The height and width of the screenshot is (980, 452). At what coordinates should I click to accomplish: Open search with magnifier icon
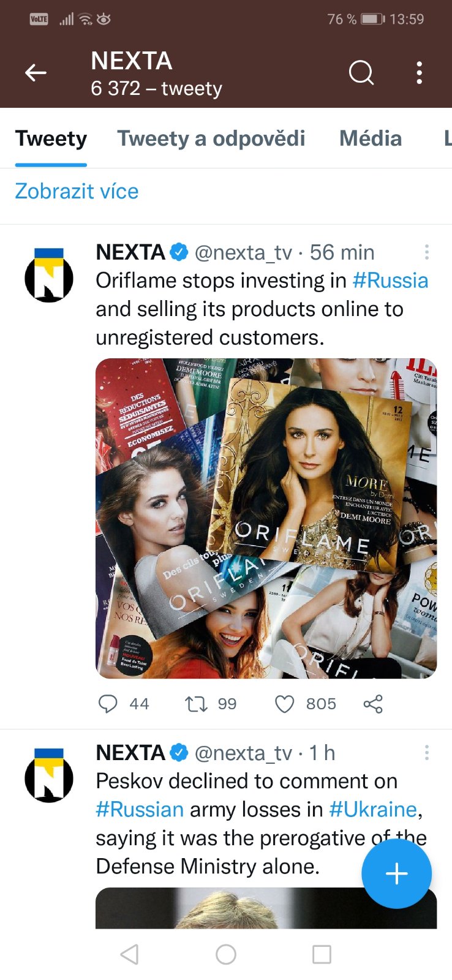click(x=361, y=73)
